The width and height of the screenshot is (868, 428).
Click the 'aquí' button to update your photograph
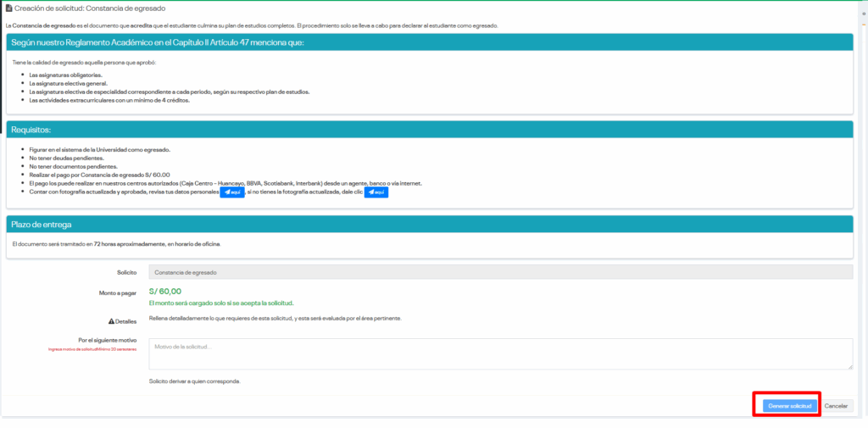(376, 192)
